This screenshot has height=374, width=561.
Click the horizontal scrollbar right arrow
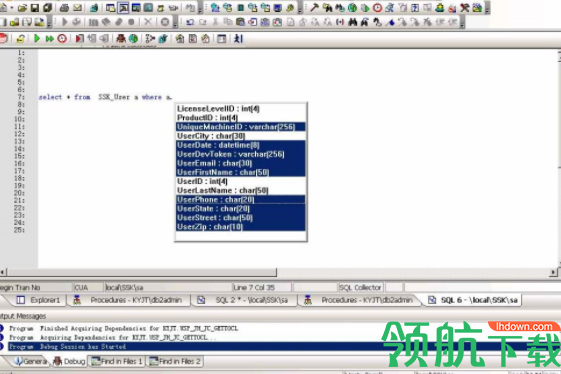point(553,272)
